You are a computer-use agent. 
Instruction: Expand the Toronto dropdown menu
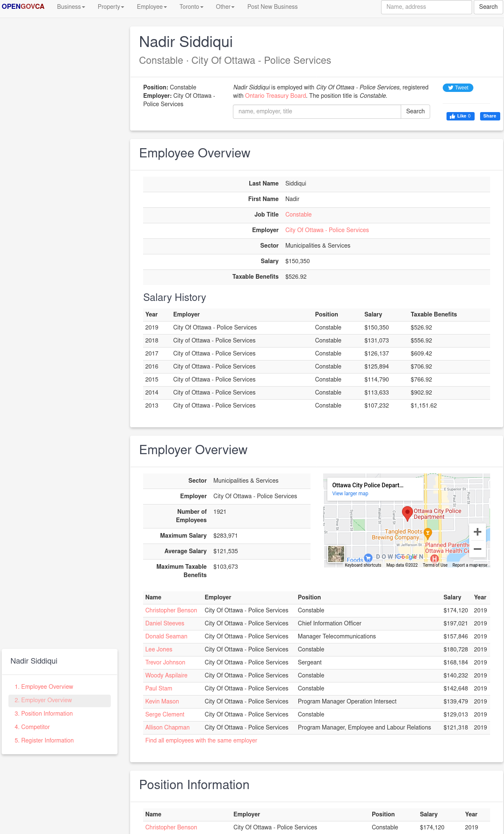pyautogui.click(x=191, y=7)
